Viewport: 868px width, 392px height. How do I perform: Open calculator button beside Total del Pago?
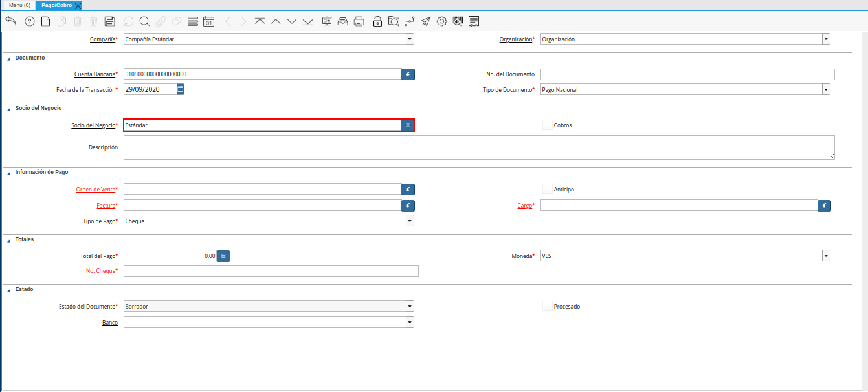coord(223,256)
